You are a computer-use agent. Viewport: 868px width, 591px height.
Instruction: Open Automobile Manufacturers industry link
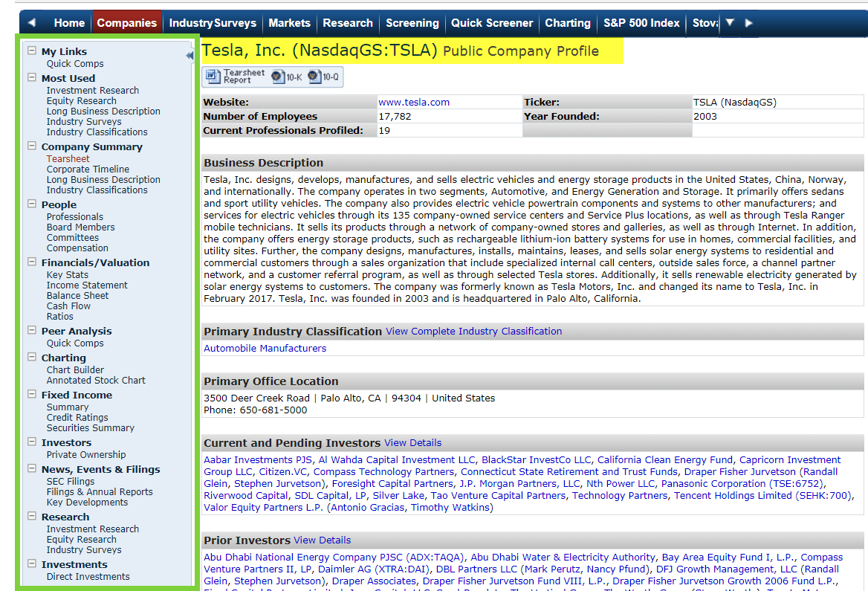[265, 349]
